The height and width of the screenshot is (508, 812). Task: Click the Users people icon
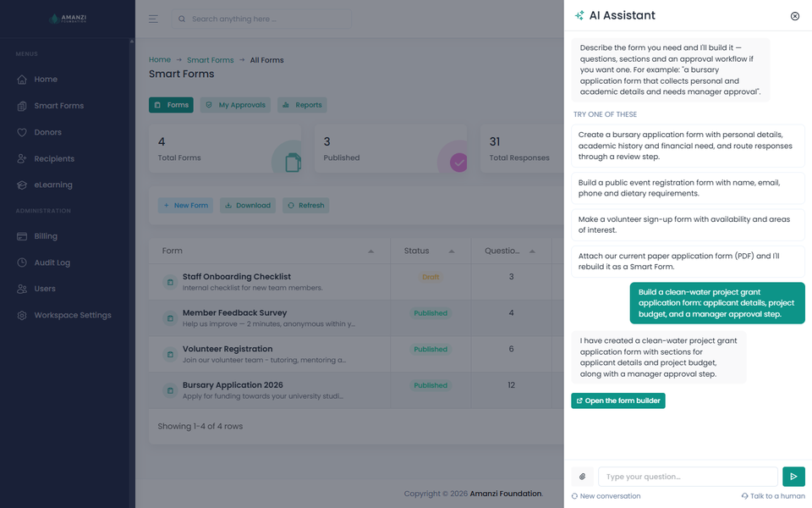tap(22, 289)
